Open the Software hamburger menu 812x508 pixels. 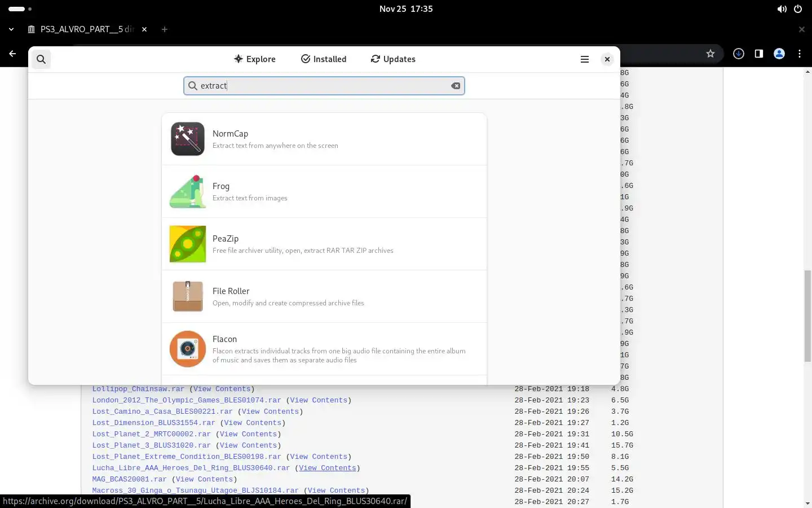(x=585, y=59)
